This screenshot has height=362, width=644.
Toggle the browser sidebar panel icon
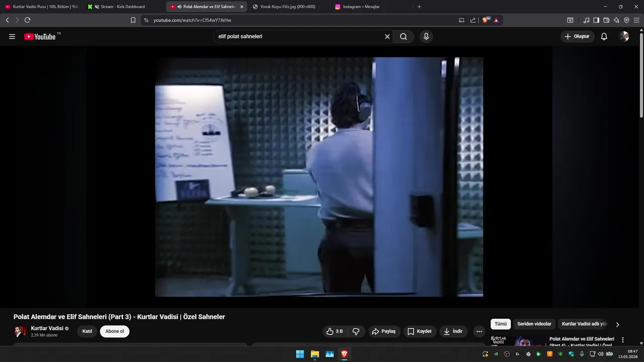click(x=596, y=20)
